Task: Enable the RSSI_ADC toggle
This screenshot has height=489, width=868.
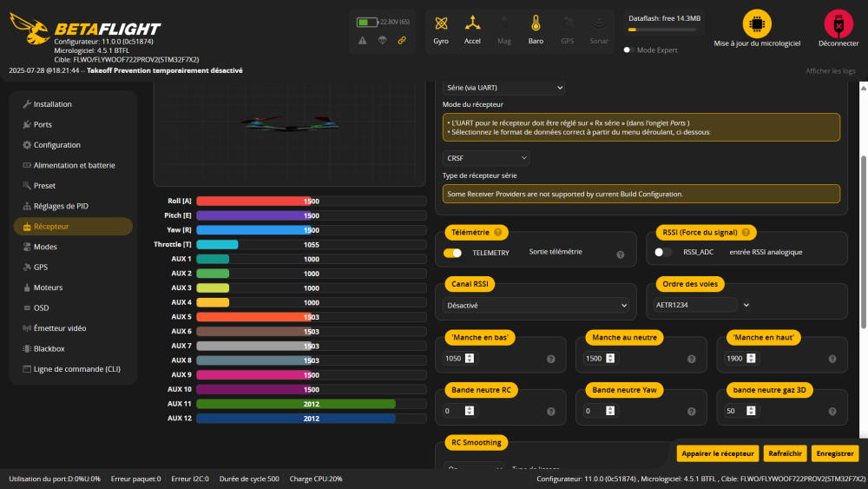Action: click(x=663, y=253)
